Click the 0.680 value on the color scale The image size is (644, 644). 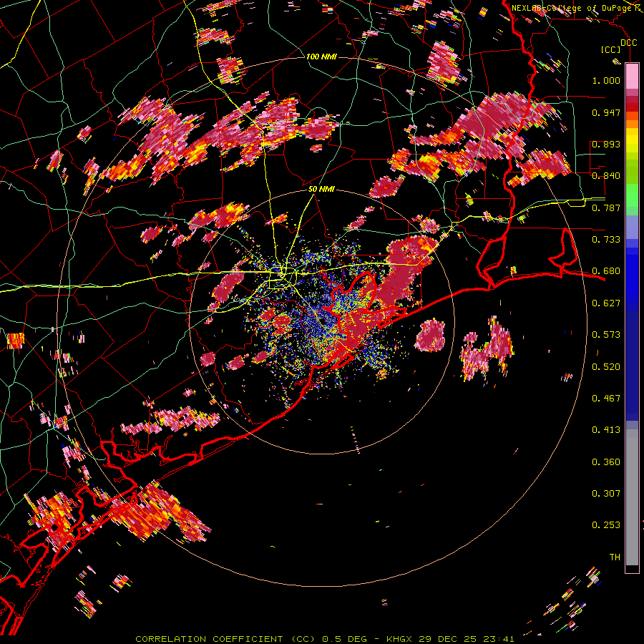(x=606, y=270)
